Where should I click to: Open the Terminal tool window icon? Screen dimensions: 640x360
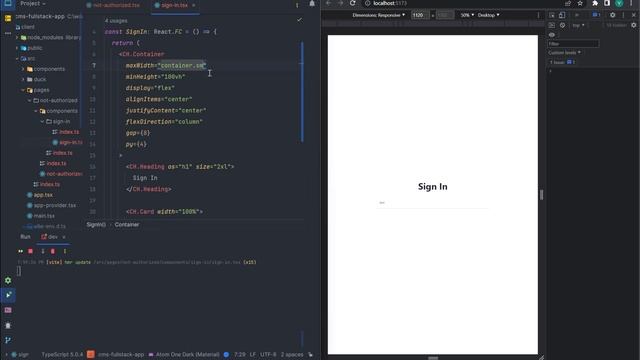[x=8, y=310]
